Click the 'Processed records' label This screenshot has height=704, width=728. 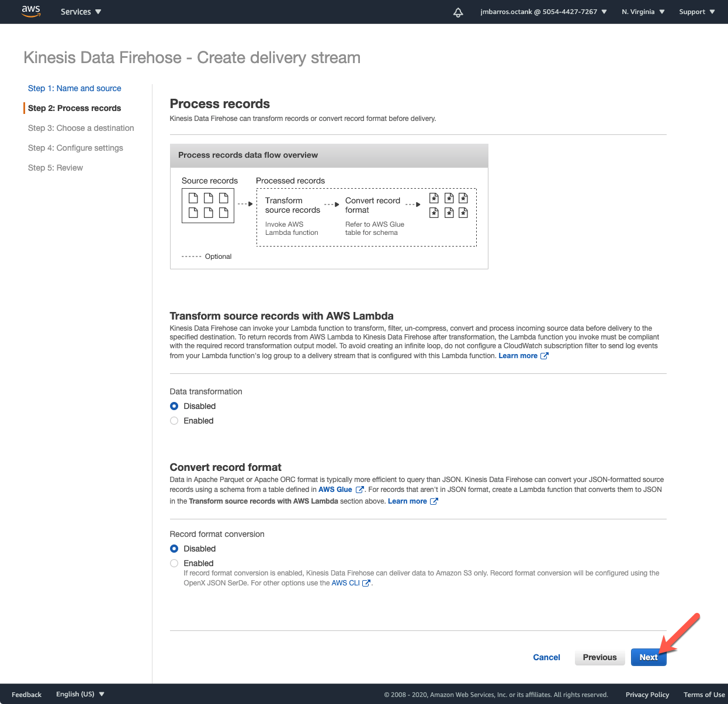click(x=290, y=181)
